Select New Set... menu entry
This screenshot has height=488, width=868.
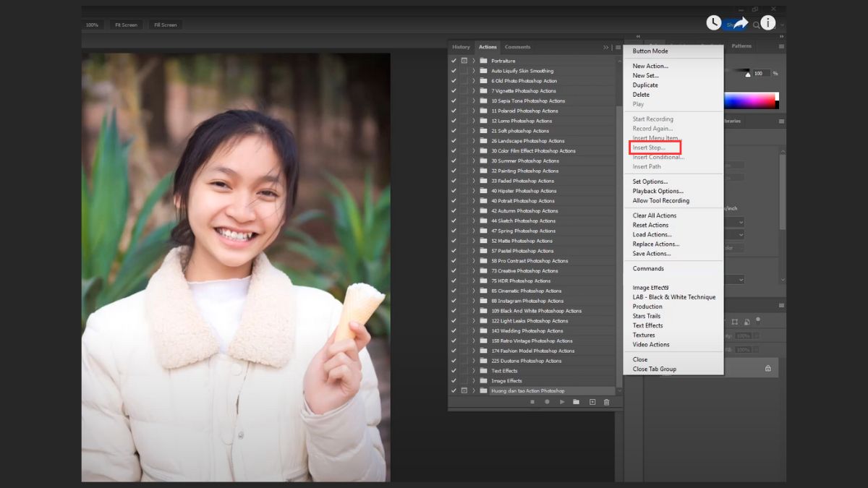pyautogui.click(x=645, y=76)
